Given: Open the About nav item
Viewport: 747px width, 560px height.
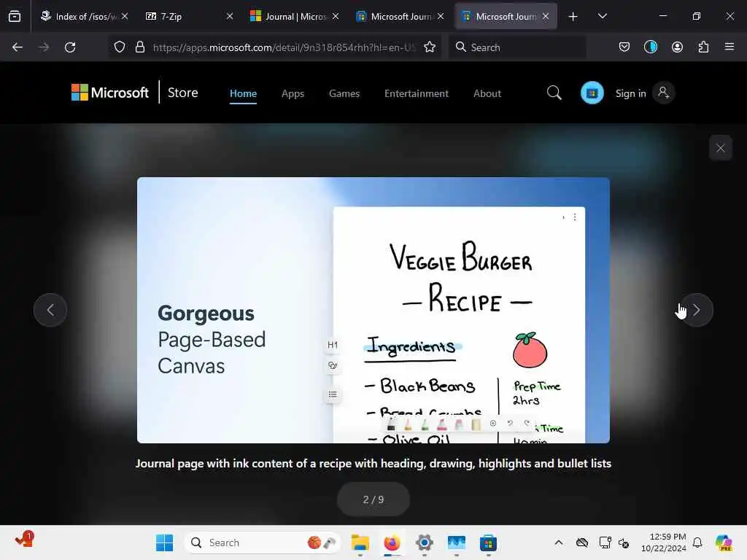Looking at the screenshot, I should point(487,93).
